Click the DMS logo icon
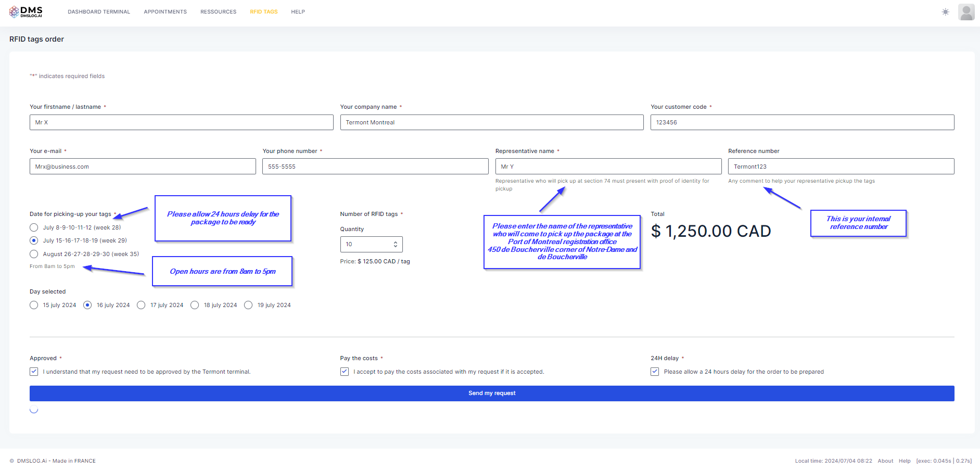This screenshot has width=980, height=471. pos(14,11)
